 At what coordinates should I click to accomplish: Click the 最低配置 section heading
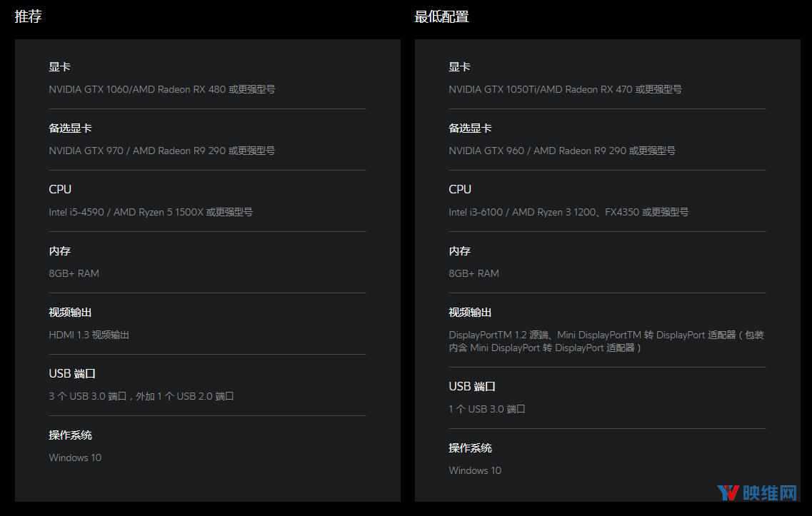(x=441, y=16)
